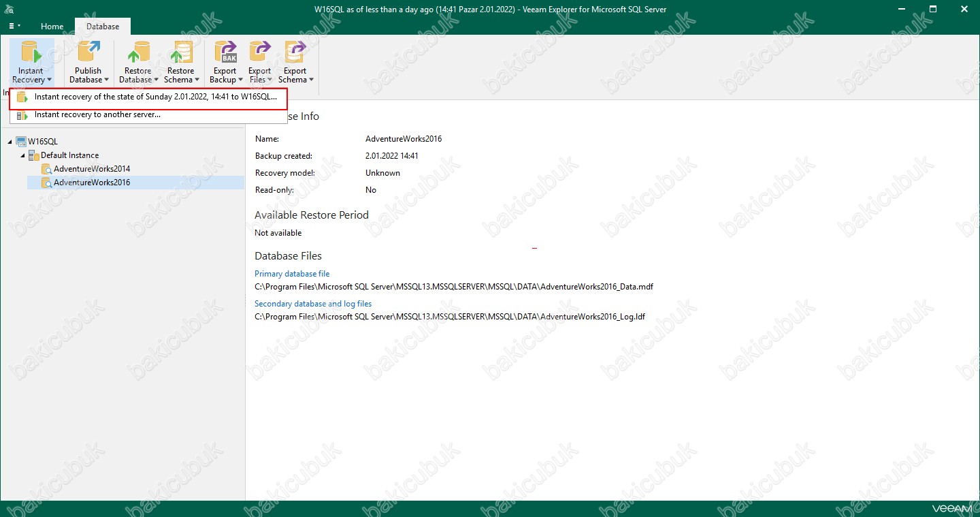The width and height of the screenshot is (980, 517).
Task: Click the W16SQL server VM icon
Action: pyautogui.click(x=21, y=142)
